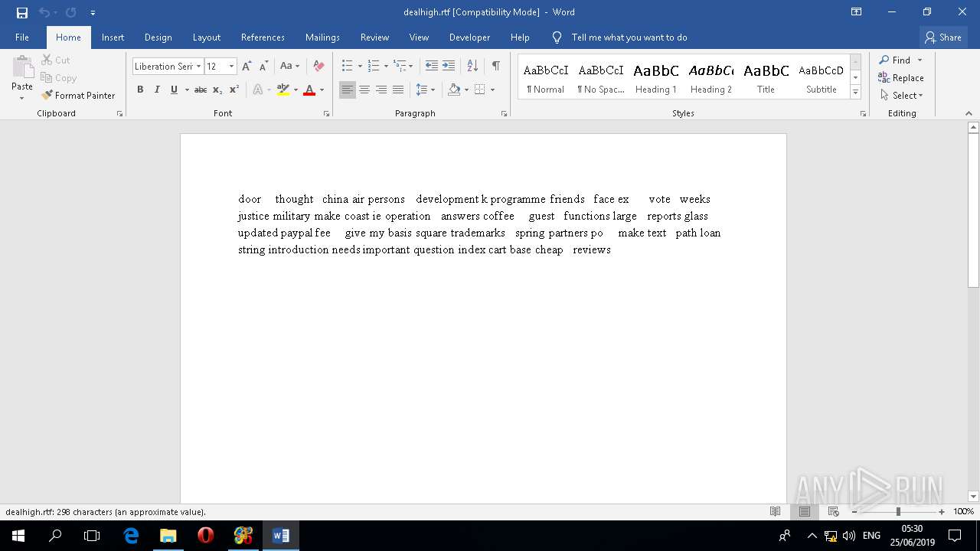The width and height of the screenshot is (980, 551).
Task: Align text to the right
Action: [x=381, y=90]
